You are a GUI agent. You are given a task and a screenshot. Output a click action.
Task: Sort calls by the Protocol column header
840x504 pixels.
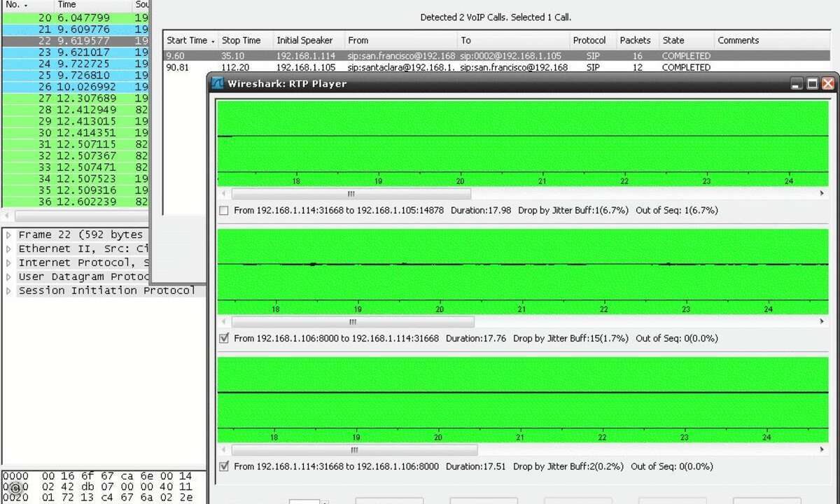click(589, 41)
